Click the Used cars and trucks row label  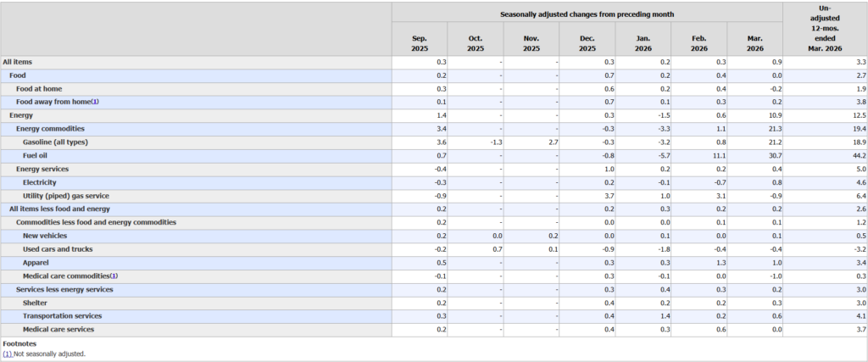pos(58,249)
